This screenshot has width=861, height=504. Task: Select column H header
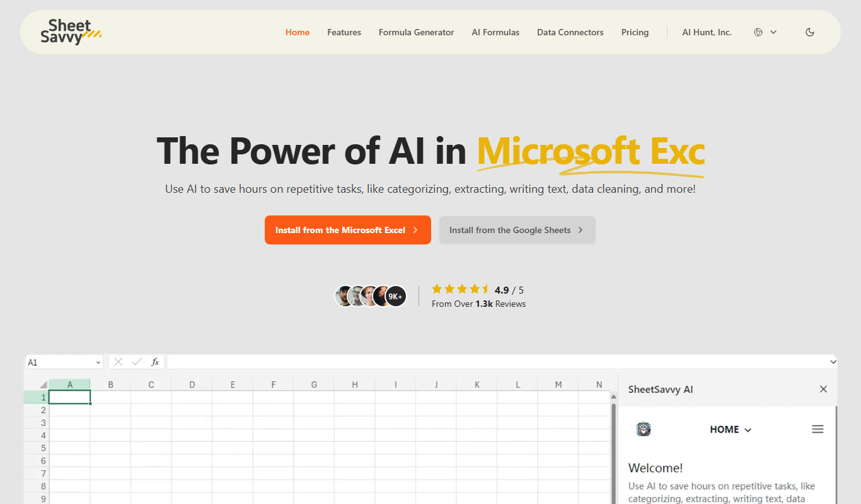coord(355,384)
